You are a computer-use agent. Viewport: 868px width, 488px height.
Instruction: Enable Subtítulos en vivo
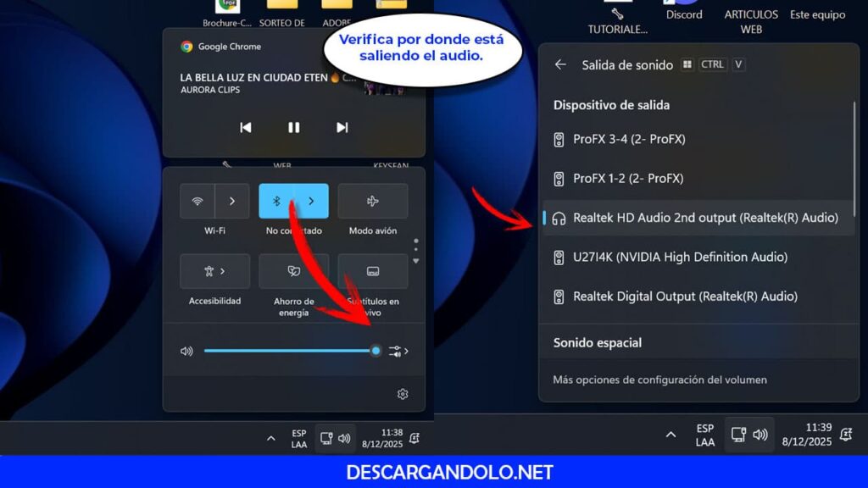pyautogui.click(x=373, y=270)
